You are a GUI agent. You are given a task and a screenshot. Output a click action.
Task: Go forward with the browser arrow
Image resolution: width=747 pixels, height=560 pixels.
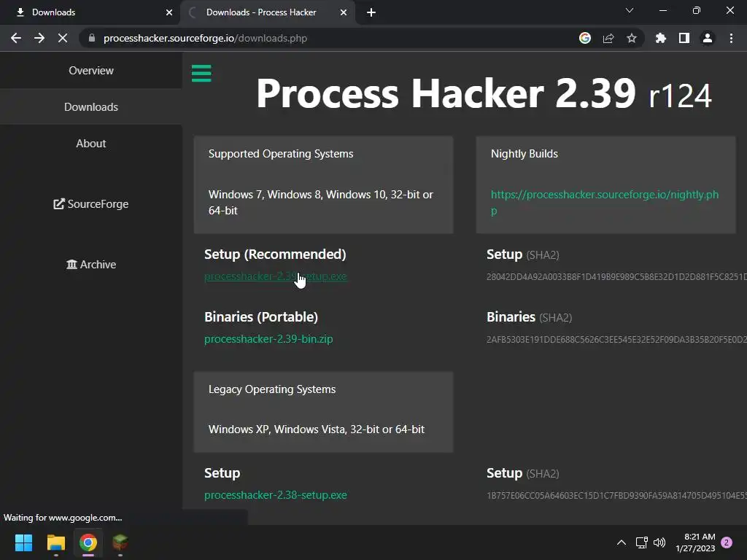pos(39,38)
